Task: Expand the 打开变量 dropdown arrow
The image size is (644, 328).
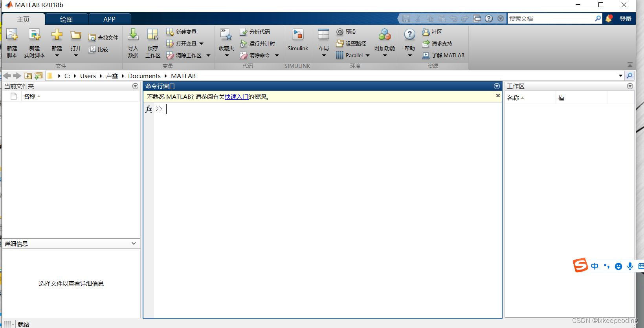Action: 202,44
